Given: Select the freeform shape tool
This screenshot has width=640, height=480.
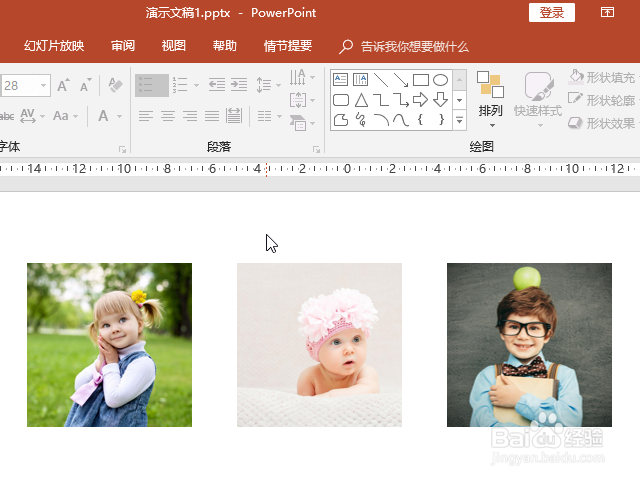Looking at the screenshot, I should (x=341, y=120).
